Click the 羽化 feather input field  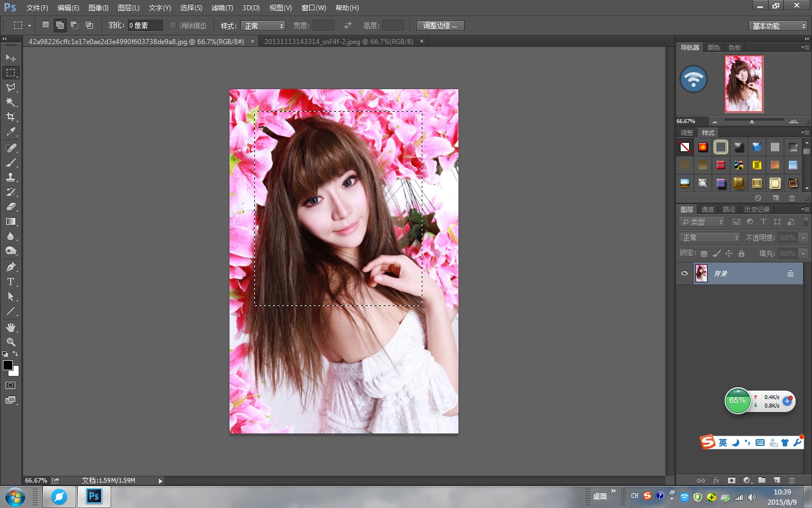coord(145,25)
